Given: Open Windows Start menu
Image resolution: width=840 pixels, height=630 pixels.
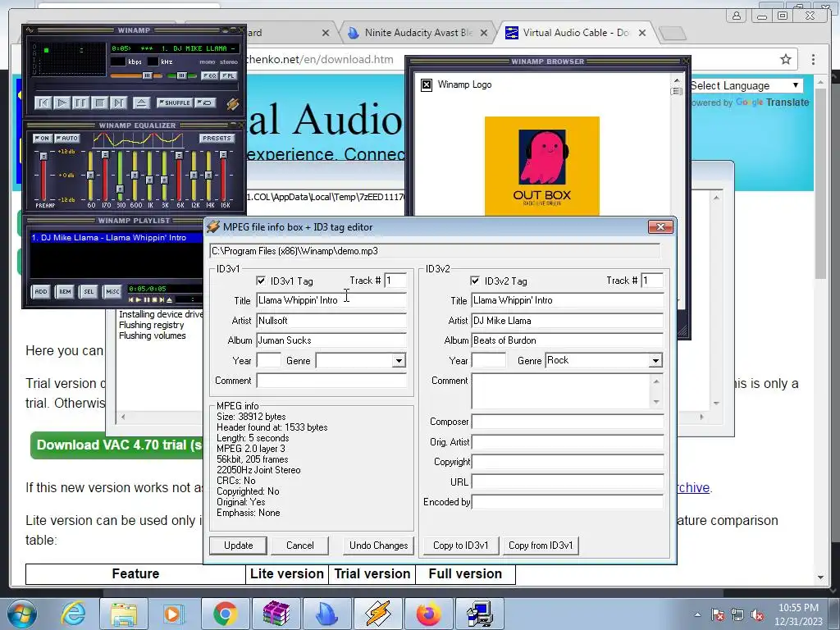Looking at the screenshot, I should pyautogui.click(x=22, y=614).
